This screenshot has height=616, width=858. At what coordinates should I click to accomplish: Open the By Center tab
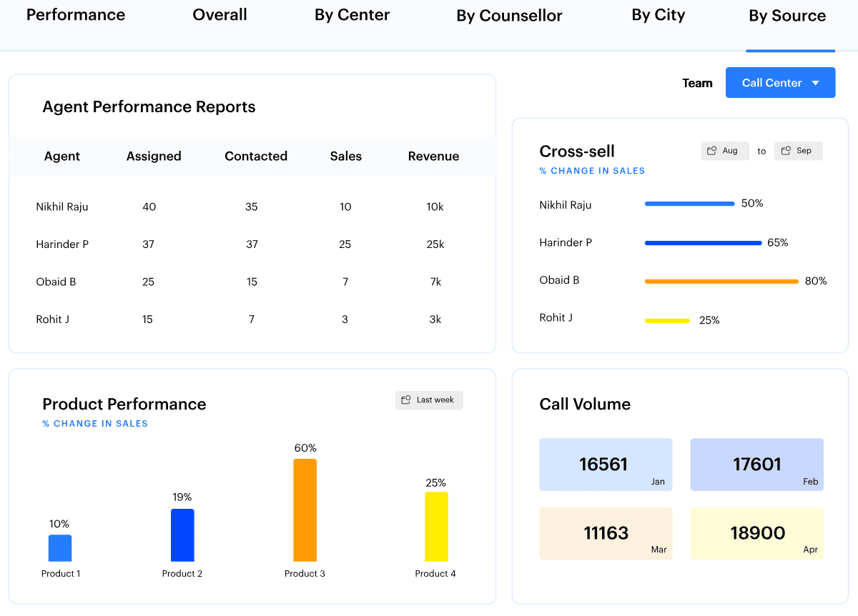click(352, 15)
